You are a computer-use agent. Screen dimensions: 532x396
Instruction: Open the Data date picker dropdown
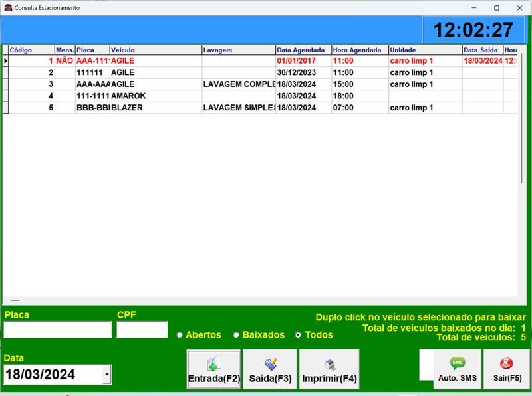(x=107, y=375)
